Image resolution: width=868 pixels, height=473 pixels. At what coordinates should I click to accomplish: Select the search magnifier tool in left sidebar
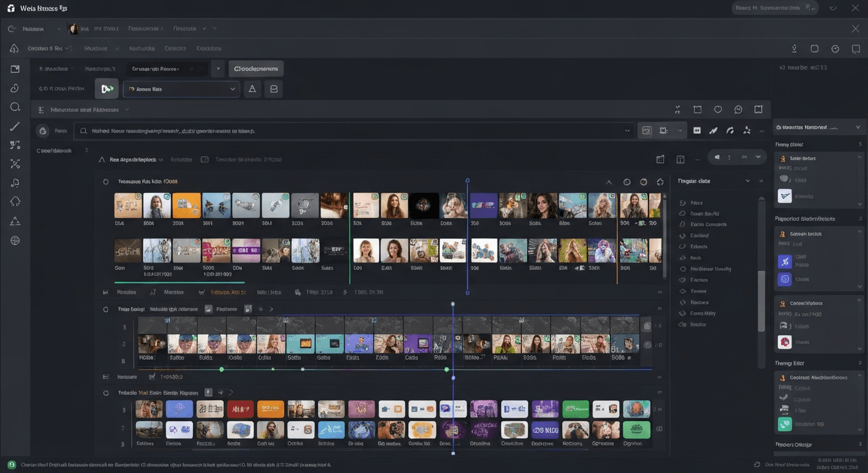click(x=15, y=107)
